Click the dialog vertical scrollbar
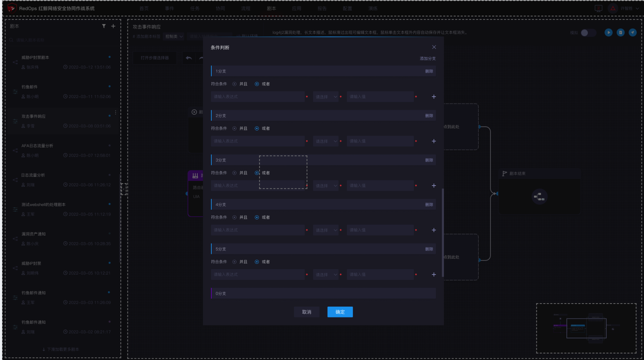The image size is (644, 360). pyautogui.click(x=443, y=233)
